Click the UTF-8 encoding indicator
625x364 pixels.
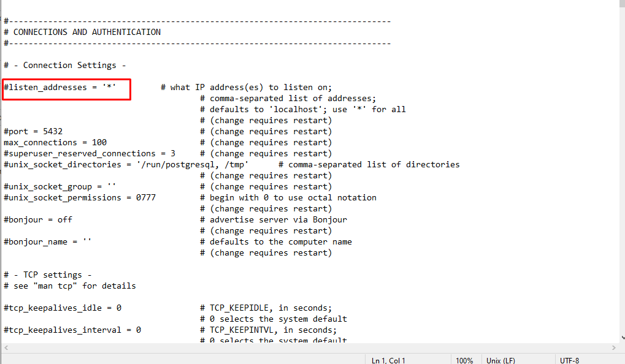570,360
